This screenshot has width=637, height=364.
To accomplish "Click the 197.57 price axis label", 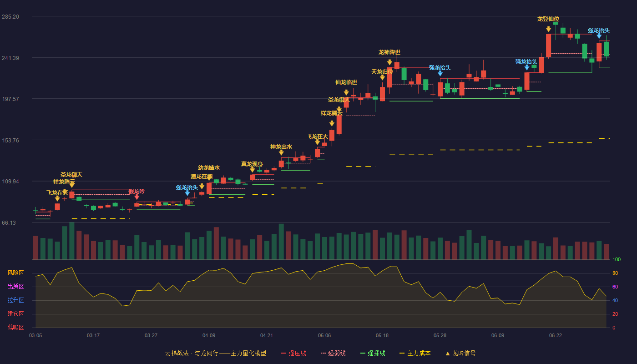I will 10,99.
